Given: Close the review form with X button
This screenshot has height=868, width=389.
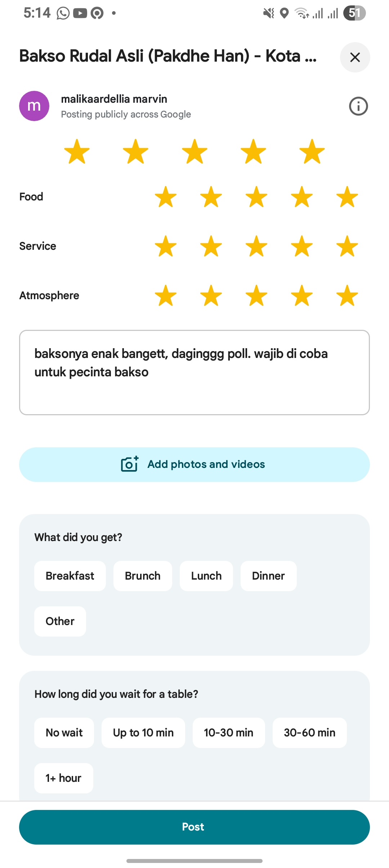Looking at the screenshot, I should (355, 57).
